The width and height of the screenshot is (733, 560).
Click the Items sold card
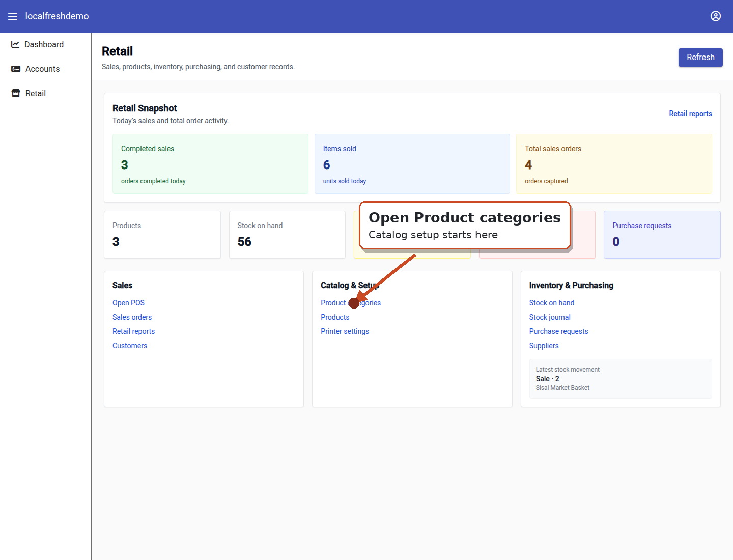click(412, 164)
